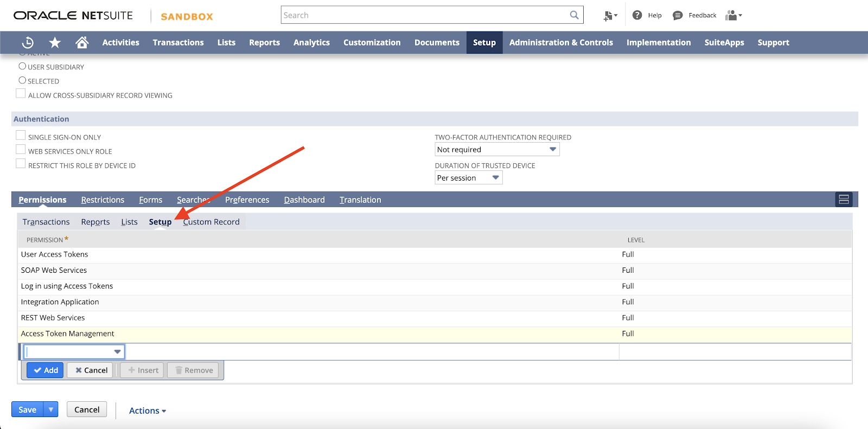Screen dimensions: 868x429
Task: Open the Custom Record permissions subtab
Action: (211, 222)
